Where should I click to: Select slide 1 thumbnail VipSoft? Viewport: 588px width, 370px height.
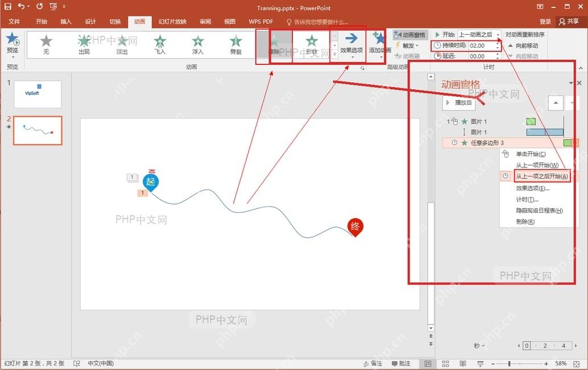pyautogui.click(x=38, y=94)
